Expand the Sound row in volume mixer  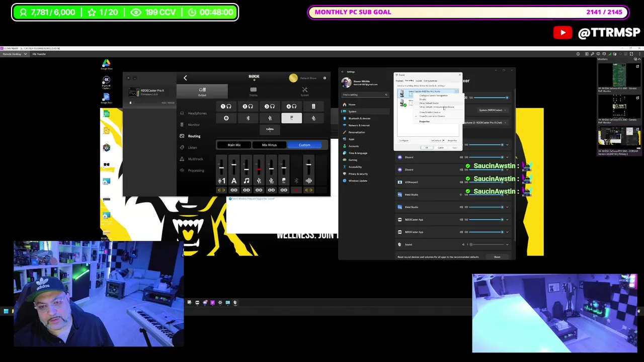point(507,245)
